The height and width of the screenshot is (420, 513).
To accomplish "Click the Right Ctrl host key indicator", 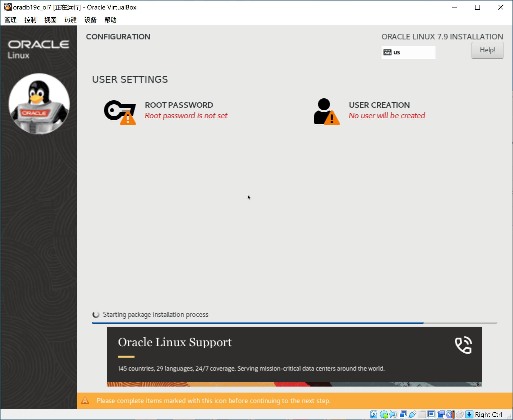I will point(488,415).
